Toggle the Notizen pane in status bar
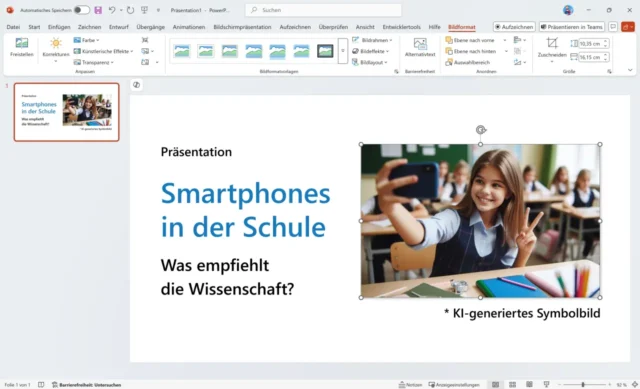The width and height of the screenshot is (640, 389). point(410,385)
